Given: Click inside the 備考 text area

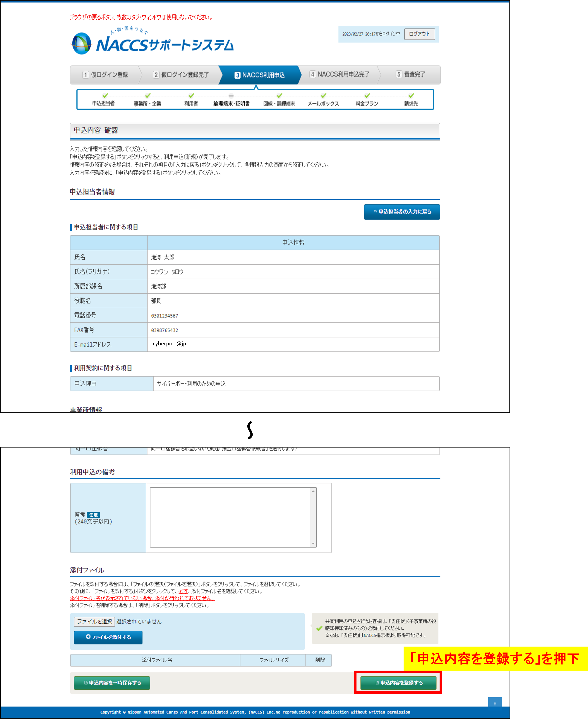Looking at the screenshot, I should pyautogui.click(x=230, y=517).
